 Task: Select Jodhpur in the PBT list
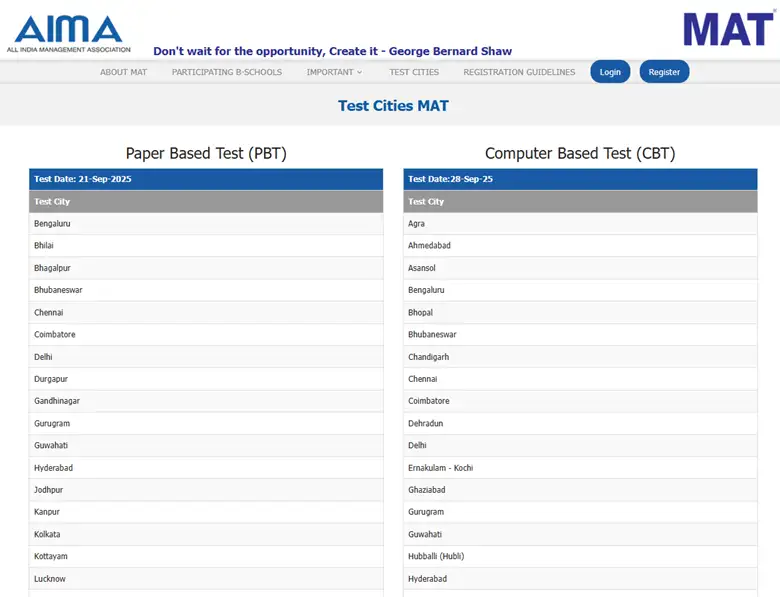pos(206,490)
